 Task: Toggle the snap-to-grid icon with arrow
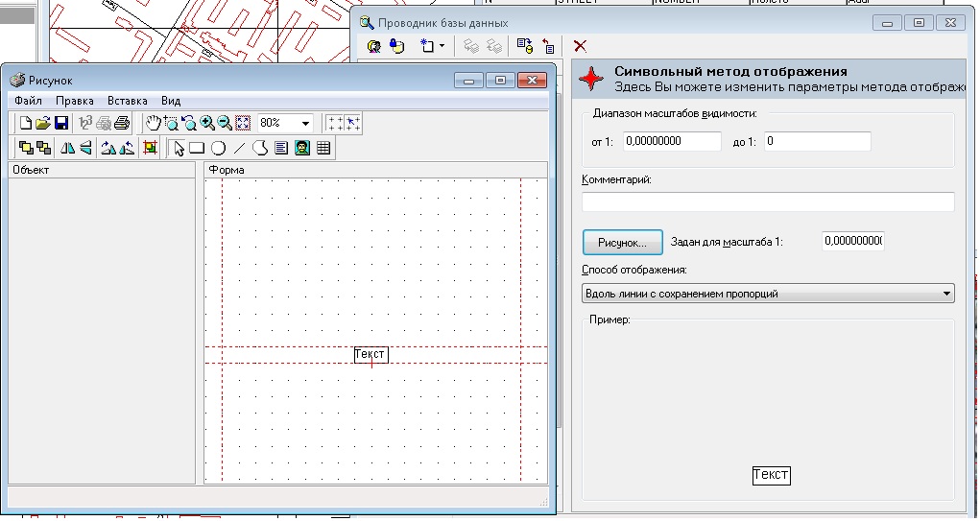tap(353, 123)
